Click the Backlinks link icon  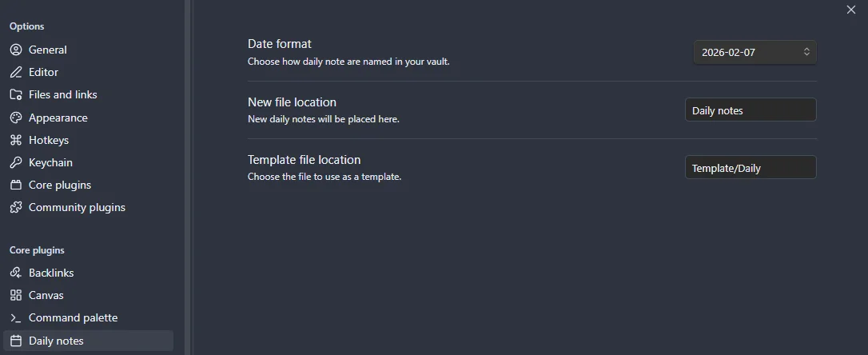click(16, 273)
